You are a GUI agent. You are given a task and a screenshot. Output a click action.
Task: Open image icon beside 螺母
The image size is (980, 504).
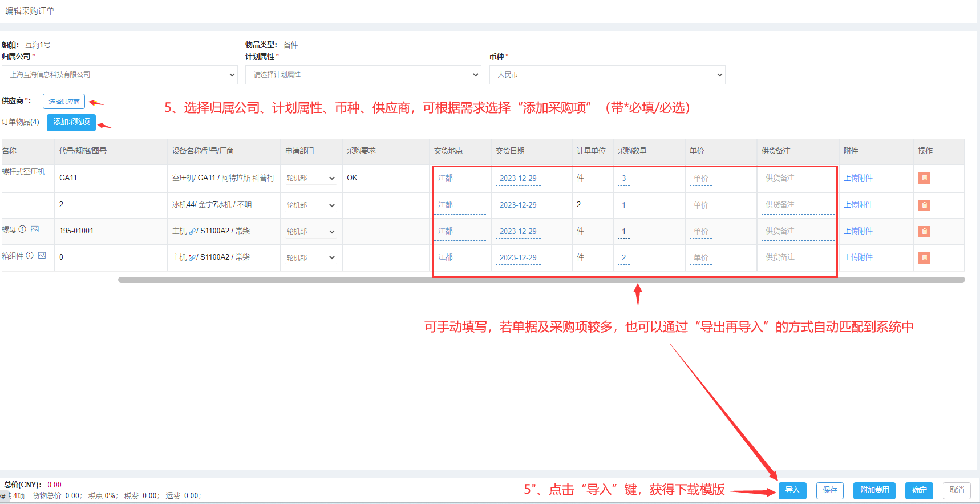[35, 229]
